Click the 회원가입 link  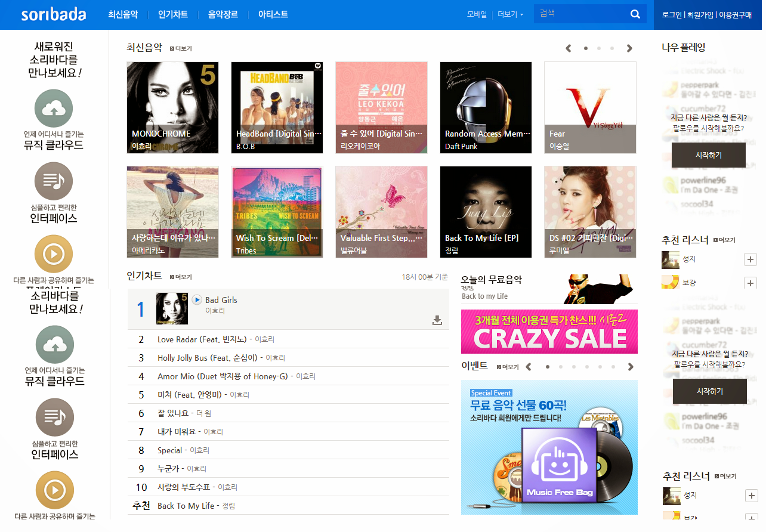point(700,15)
